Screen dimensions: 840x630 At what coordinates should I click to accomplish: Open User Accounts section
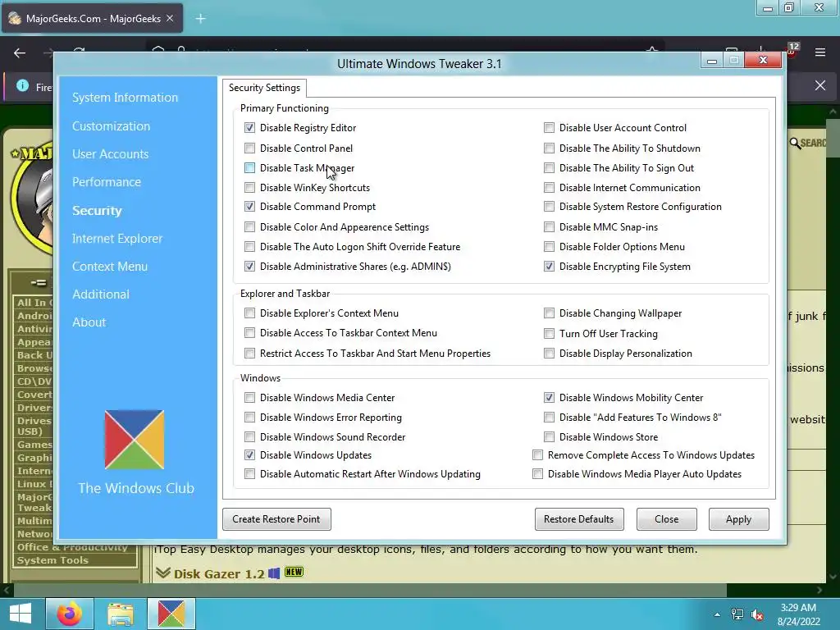(111, 153)
